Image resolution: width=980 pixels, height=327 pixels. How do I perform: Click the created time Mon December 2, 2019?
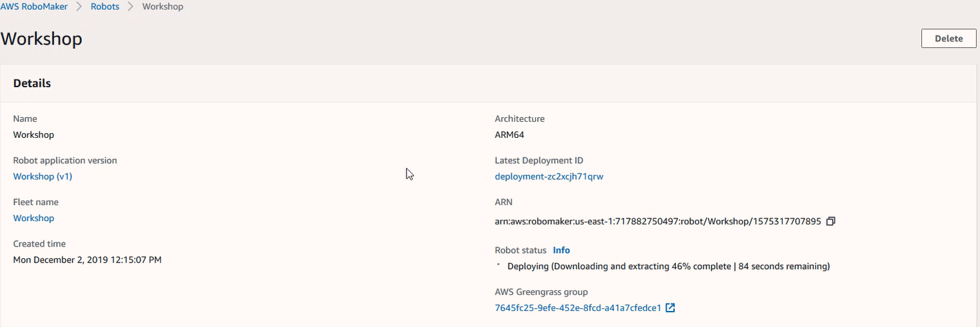87,260
